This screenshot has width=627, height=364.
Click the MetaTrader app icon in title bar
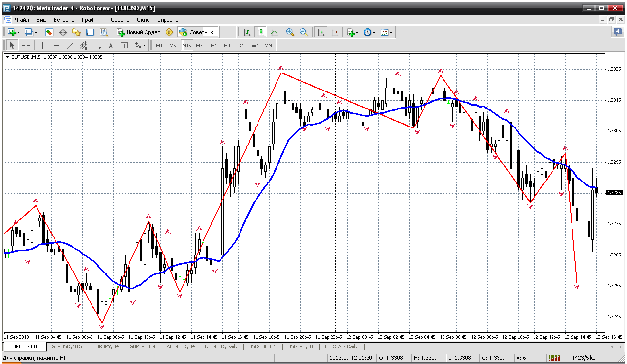(x=7, y=8)
